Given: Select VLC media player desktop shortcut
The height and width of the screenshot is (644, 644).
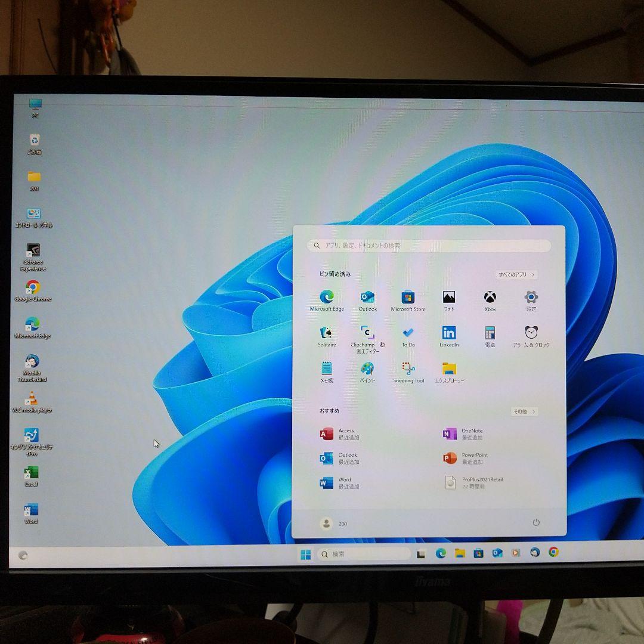Looking at the screenshot, I should [32, 402].
